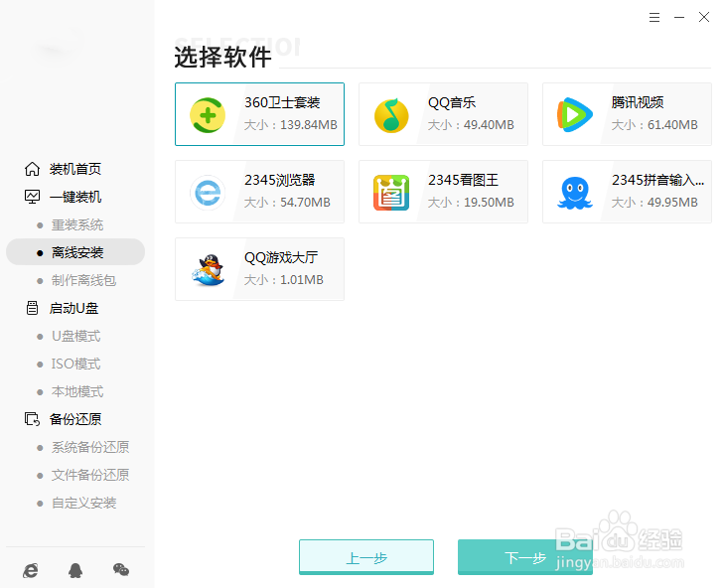Image resolution: width=724 pixels, height=588 pixels.
Task: Select 制作离线包 submenu item
Action: (83, 280)
